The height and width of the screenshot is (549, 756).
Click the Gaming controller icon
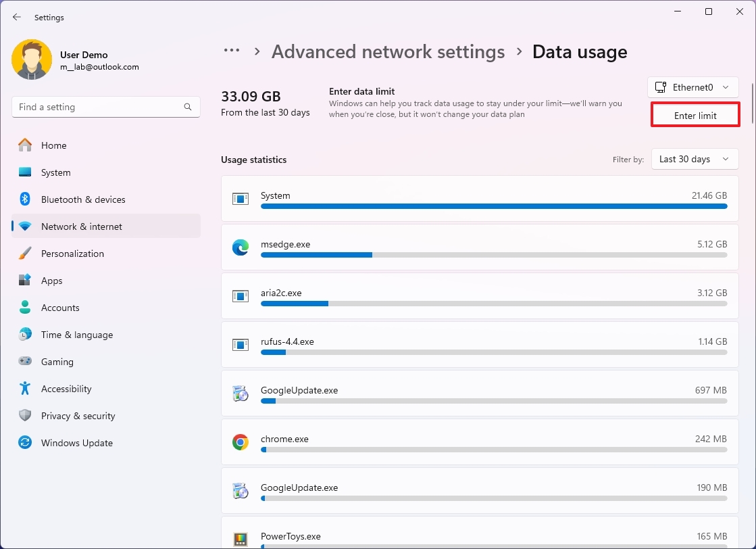[x=24, y=361]
